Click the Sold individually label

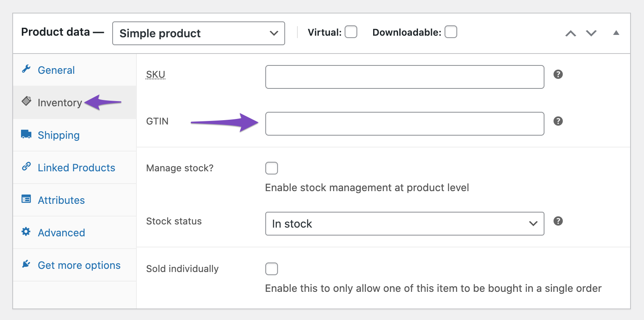tap(182, 269)
